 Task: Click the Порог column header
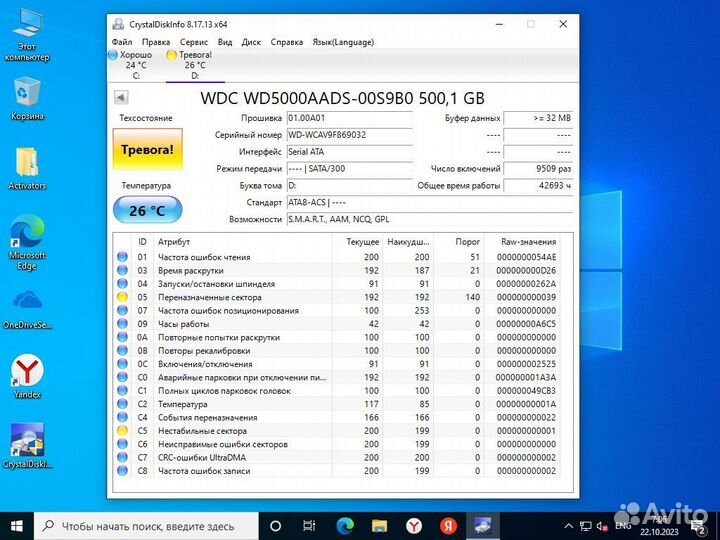pos(458,242)
